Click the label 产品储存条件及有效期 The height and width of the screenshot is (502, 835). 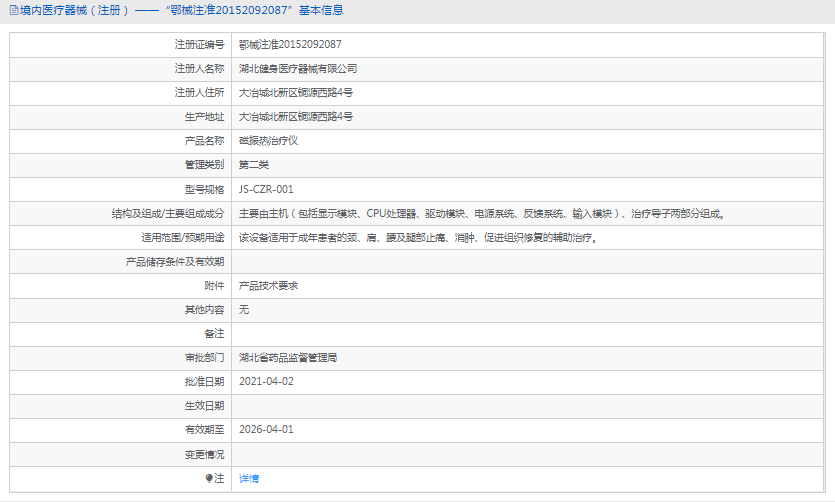pos(175,262)
